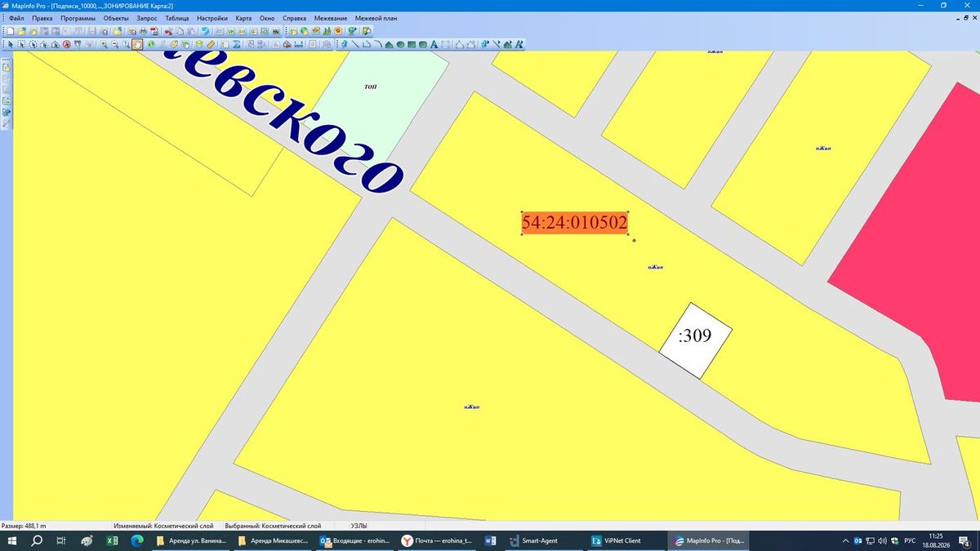Switch to Аренда Микашевс taskbar window

pyautogui.click(x=274, y=540)
